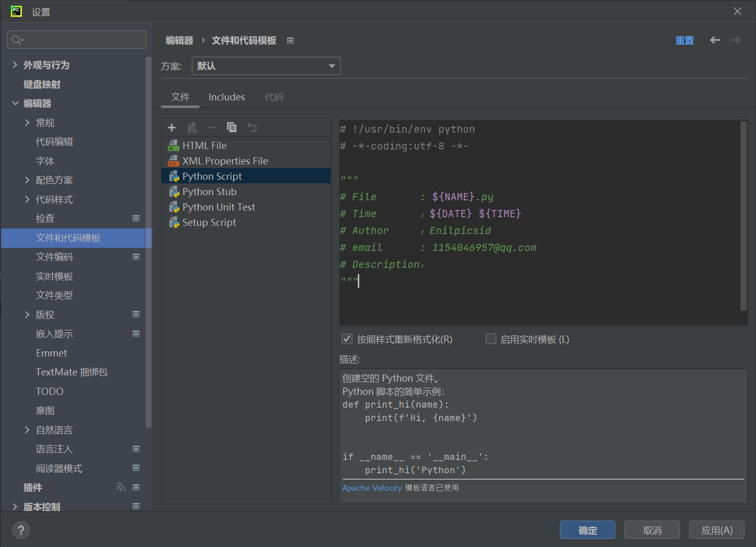Expand the 代码样式 tree node
The width and height of the screenshot is (756, 547).
tap(27, 199)
